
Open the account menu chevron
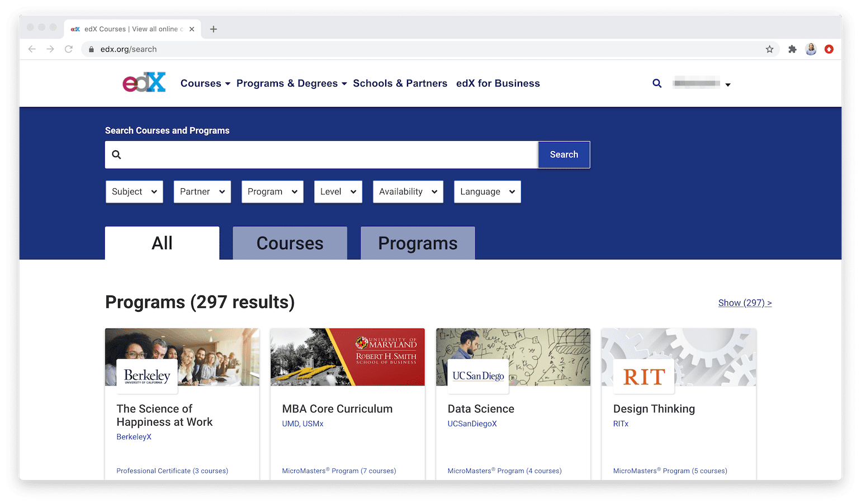[x=728, y=84]
